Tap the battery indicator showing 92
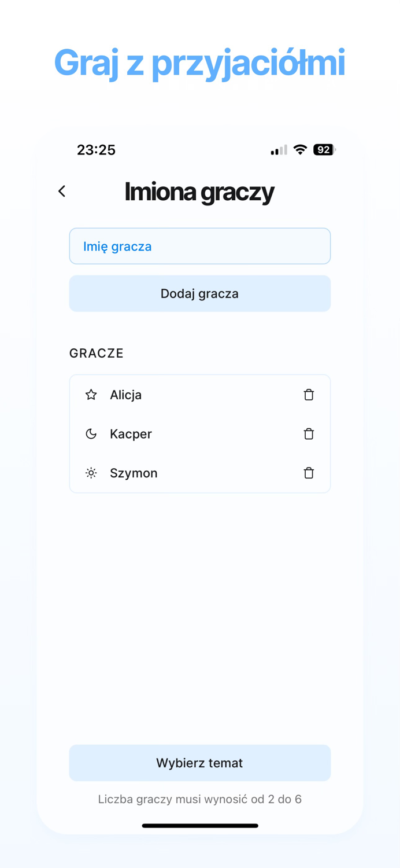400x868 pixels. pyautogui.click(x=323, y=149)
